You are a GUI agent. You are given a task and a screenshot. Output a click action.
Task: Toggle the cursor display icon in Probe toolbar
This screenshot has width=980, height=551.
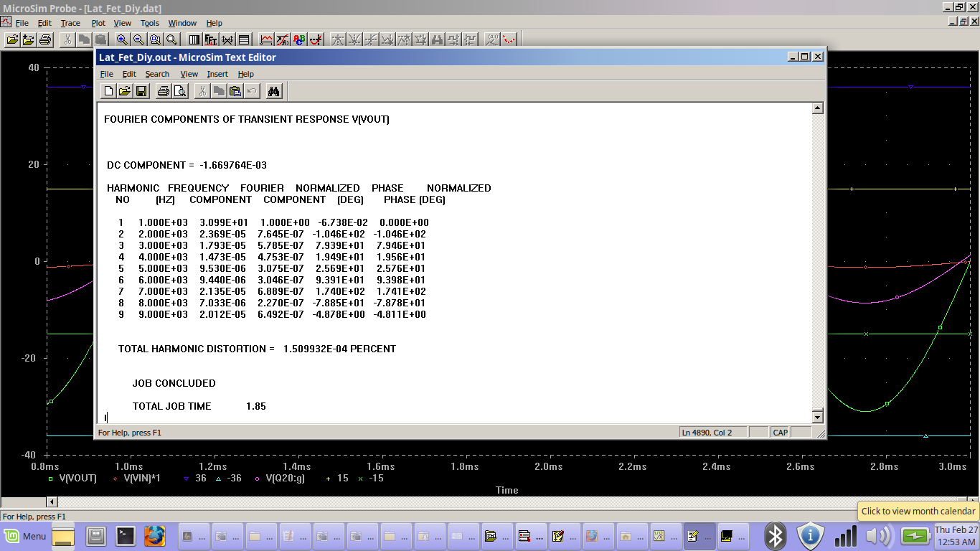[316, 39]
